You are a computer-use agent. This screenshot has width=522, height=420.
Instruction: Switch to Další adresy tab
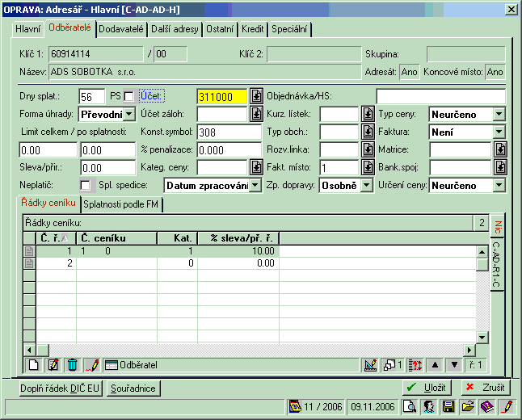pos(175,29)
